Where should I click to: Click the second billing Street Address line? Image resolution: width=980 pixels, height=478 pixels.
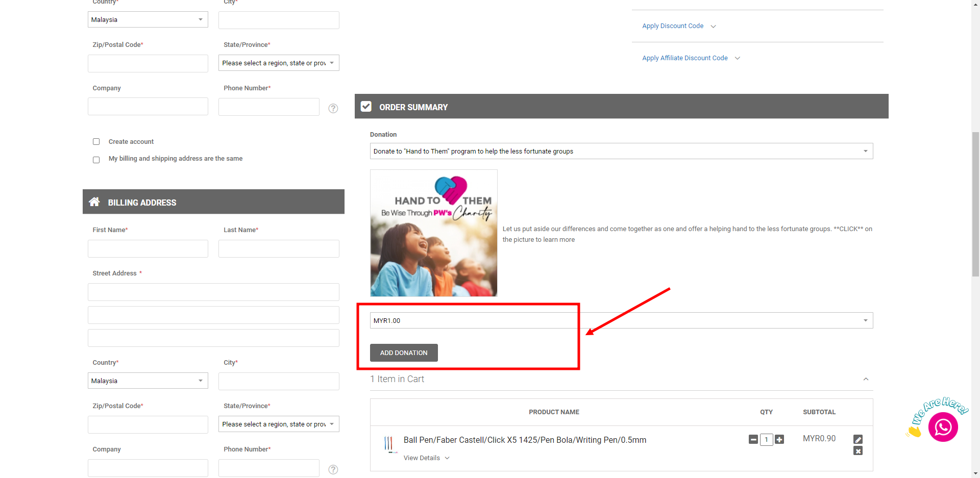(213, 315)
